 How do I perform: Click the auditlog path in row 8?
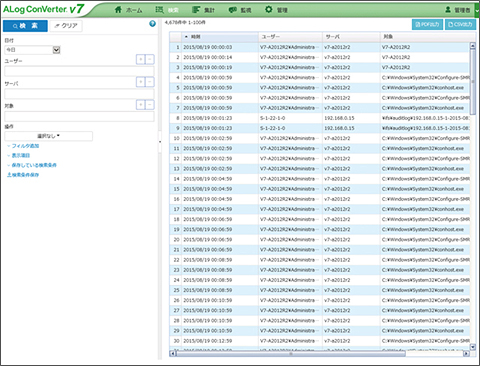426,118
